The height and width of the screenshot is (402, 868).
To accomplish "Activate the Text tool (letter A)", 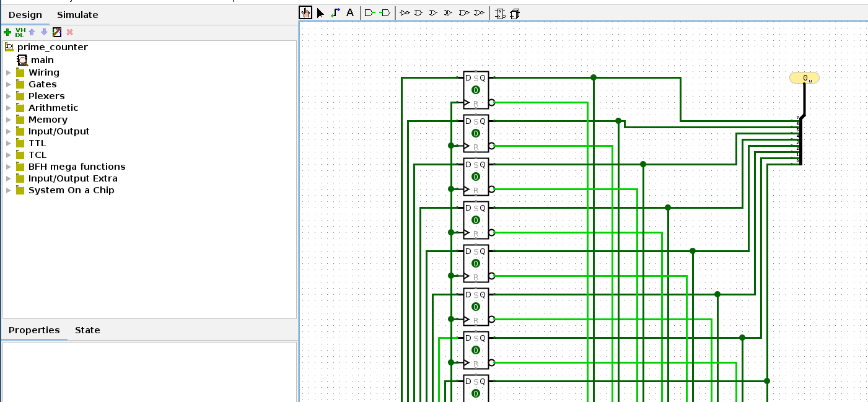I will (350, 12).
